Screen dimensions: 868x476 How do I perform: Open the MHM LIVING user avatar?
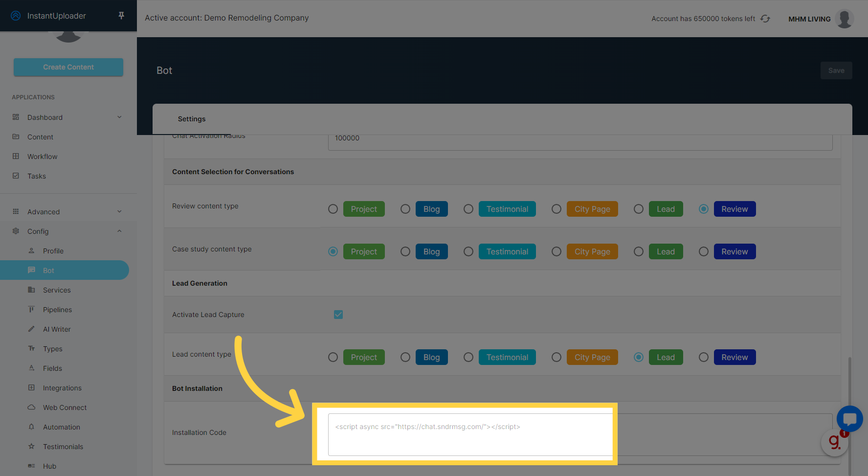[x=845, y=19]
